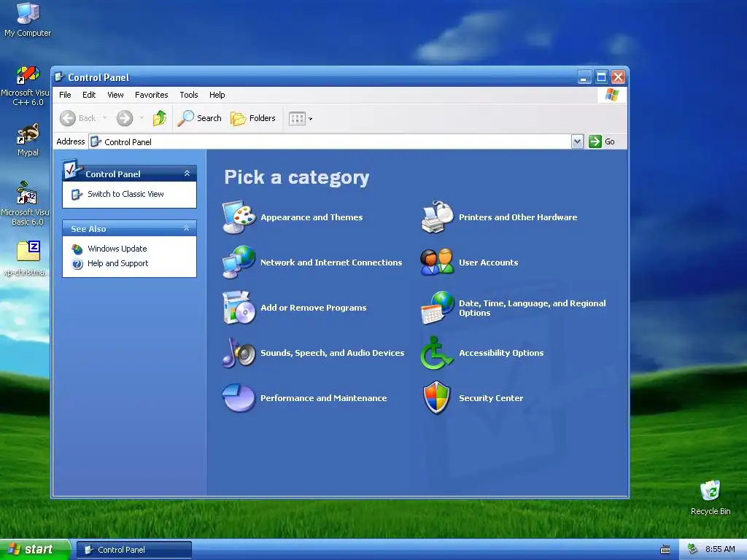This screenshot has height=560, width=747.
Task: Click the Network and Internet Connections link text
Action: click(331, 262)
